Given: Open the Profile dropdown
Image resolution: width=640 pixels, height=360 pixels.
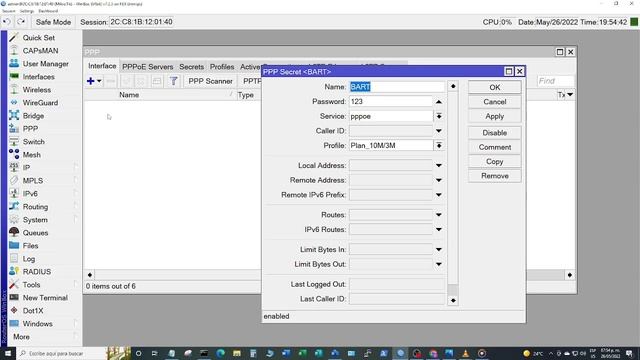Looking at the screenshot, I should (x=439, y=146).
